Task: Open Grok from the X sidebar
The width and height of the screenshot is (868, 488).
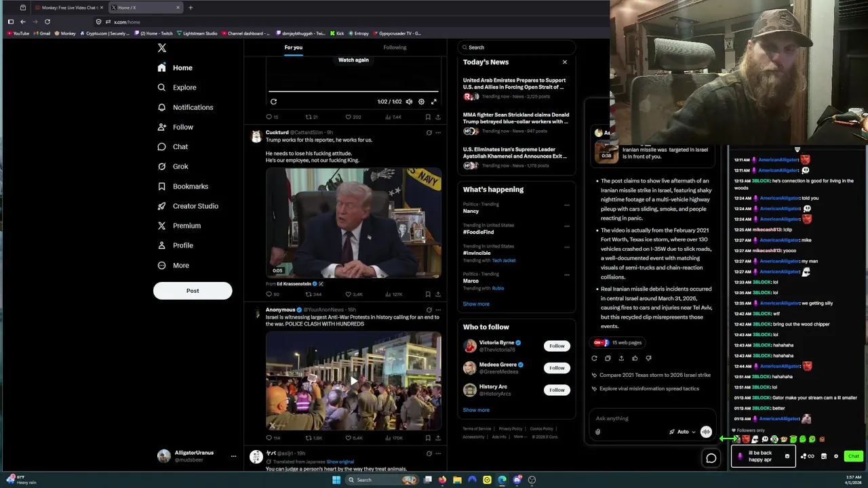Action: click(173, 166)
